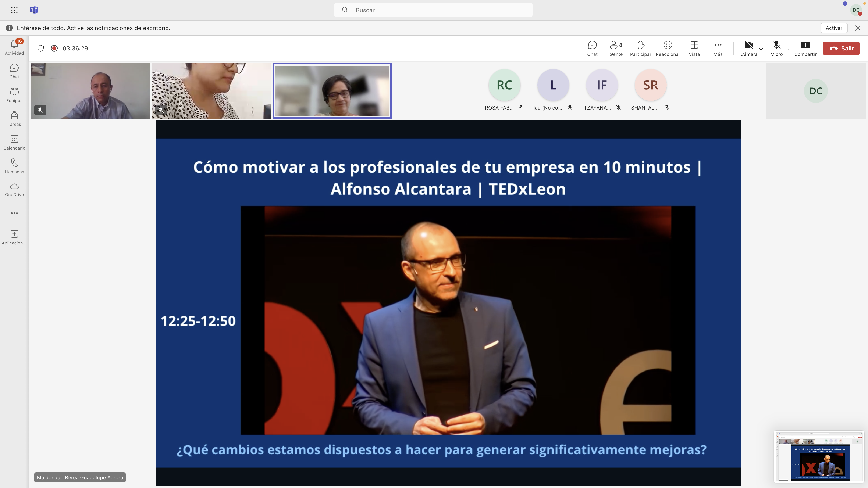
Task: Open Más meeting options
Action: 718,49
